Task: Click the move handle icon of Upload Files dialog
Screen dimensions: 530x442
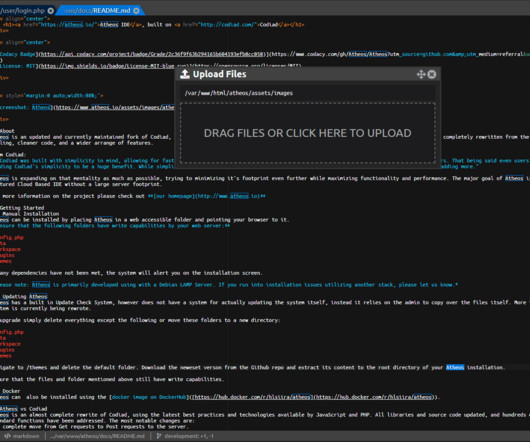Action: pyautogui.click(x=421, y=74)
